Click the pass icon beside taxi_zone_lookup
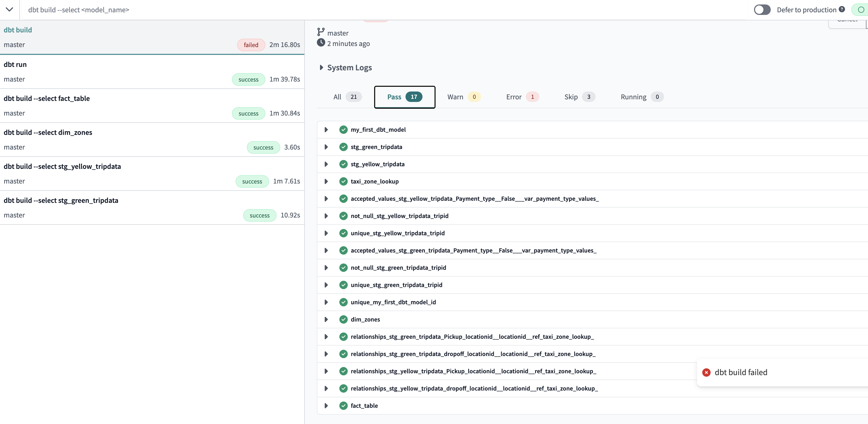 pos(343,181)
